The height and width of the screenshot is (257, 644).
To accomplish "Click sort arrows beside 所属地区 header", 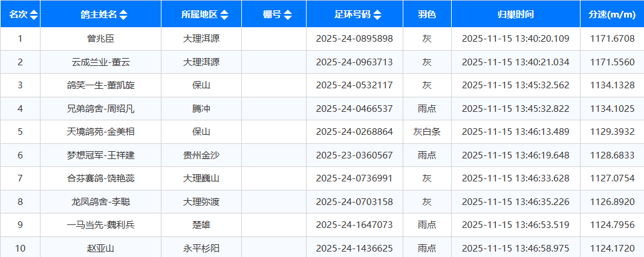I will pyautogui.click(x=224, y=15).
